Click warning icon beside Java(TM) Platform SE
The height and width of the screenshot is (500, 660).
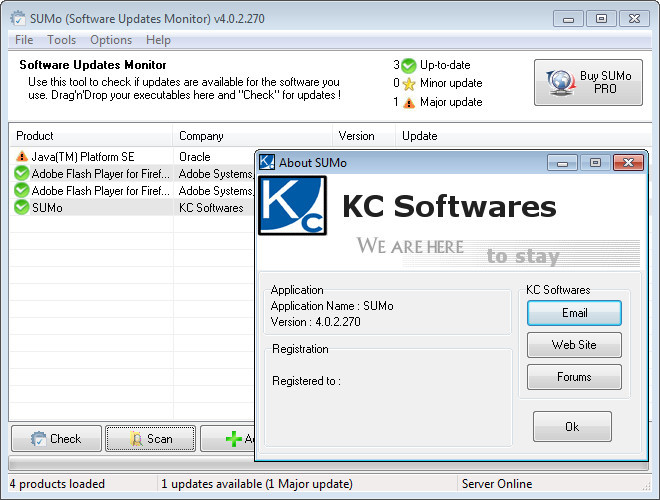click(21, 157)
